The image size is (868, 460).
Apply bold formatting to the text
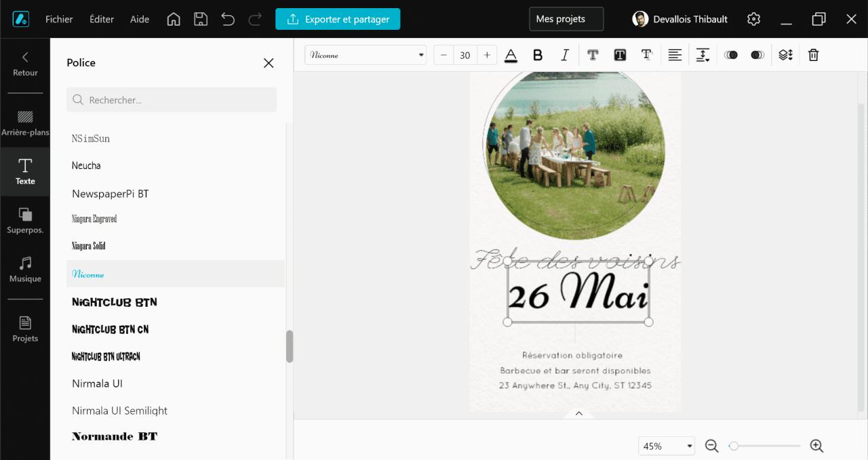(x=538, y=55)
